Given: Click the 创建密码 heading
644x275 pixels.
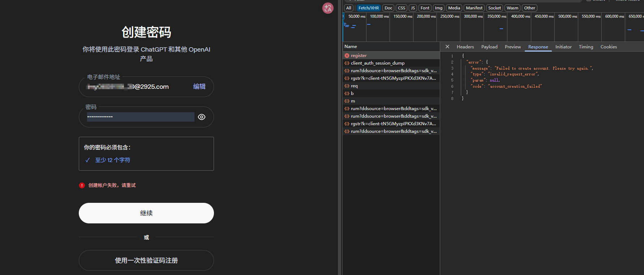Looking at the screenshot, I should 146,32.
